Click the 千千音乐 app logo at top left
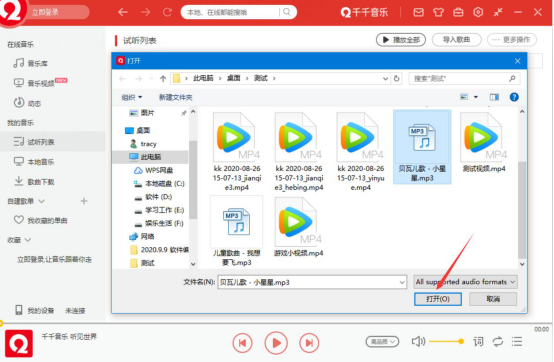The width and height of the screenshot is (554, 362). 12,12
